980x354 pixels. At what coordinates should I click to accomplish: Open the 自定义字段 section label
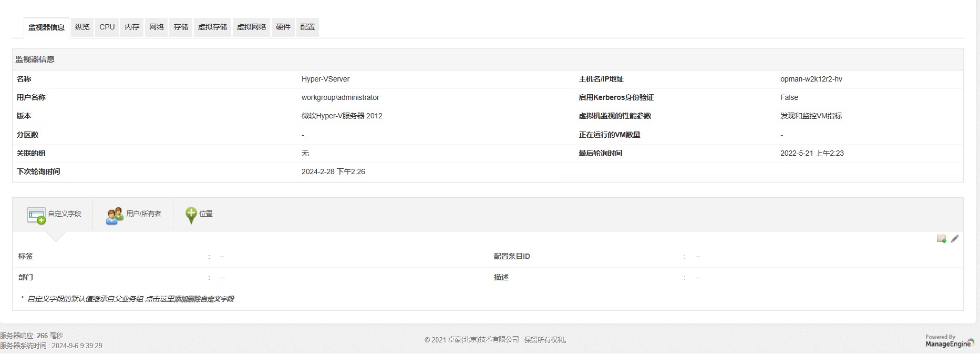coord(65,214)
